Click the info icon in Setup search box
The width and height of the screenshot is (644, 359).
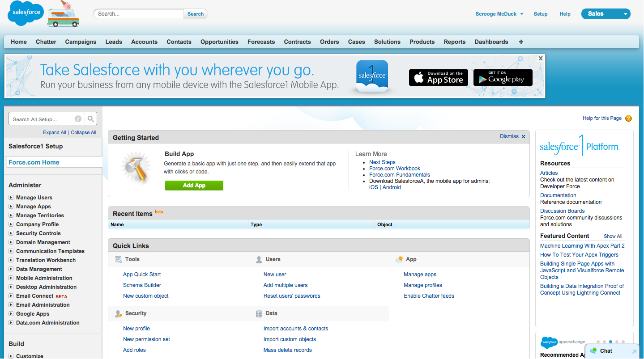click(78, 119)
